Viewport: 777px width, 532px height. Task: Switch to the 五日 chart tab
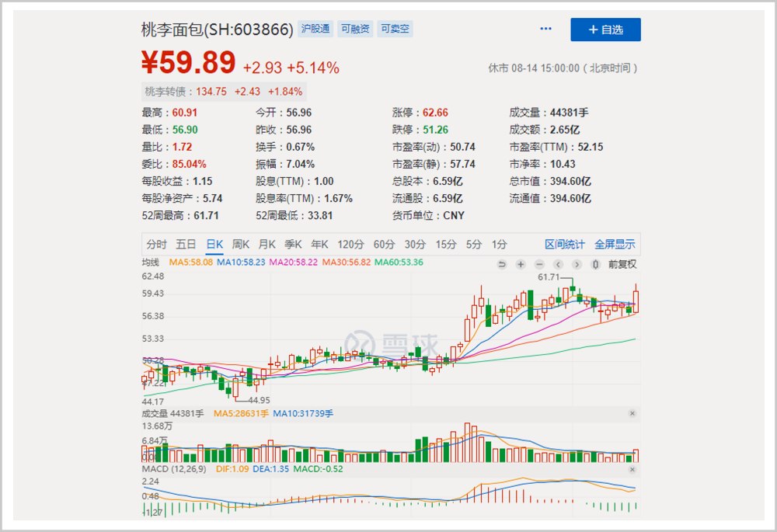186,244
